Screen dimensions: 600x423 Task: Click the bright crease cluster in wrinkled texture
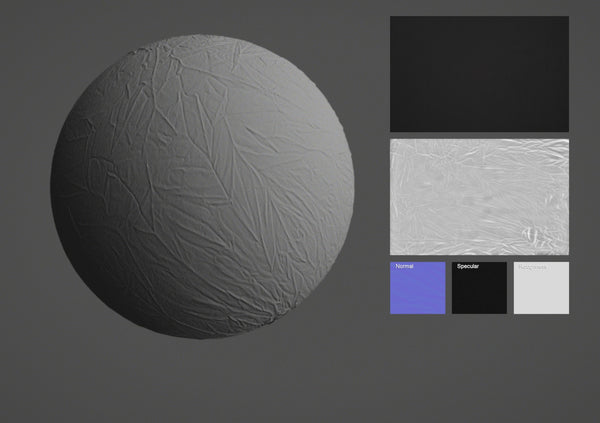(x=533, y=236)
